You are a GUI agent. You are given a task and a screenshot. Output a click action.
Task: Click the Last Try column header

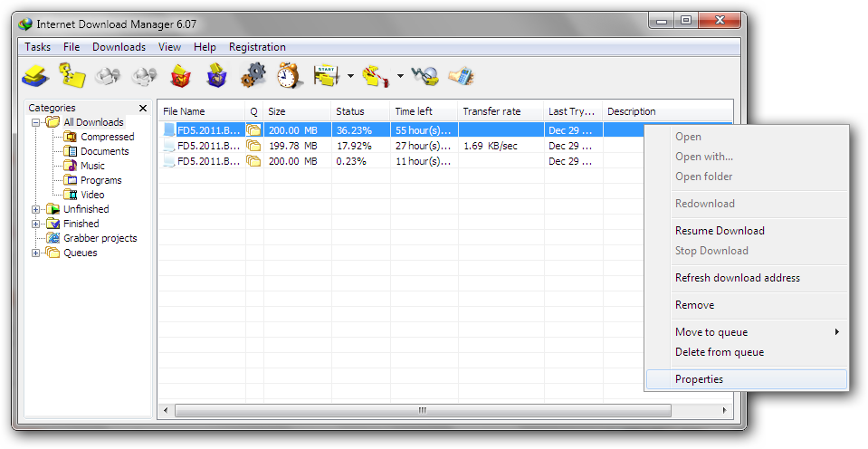pyautogui.click(x=573, y=111)
